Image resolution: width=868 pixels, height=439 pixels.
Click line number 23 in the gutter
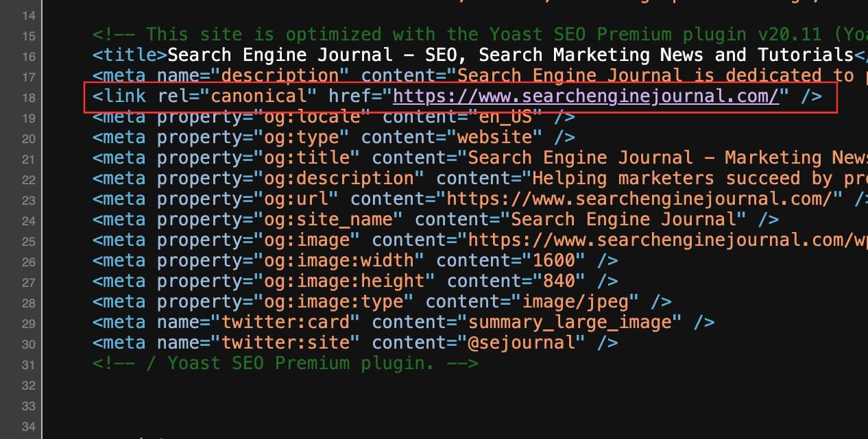click(x=28, y=199)
